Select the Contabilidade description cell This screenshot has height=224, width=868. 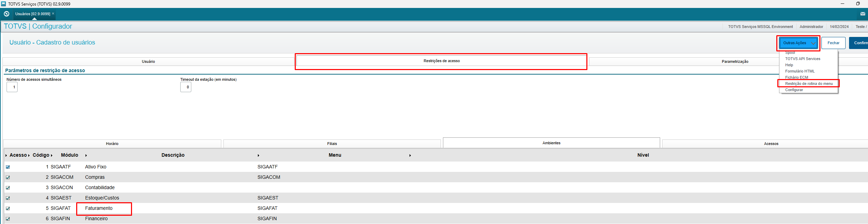pos(100,187)
